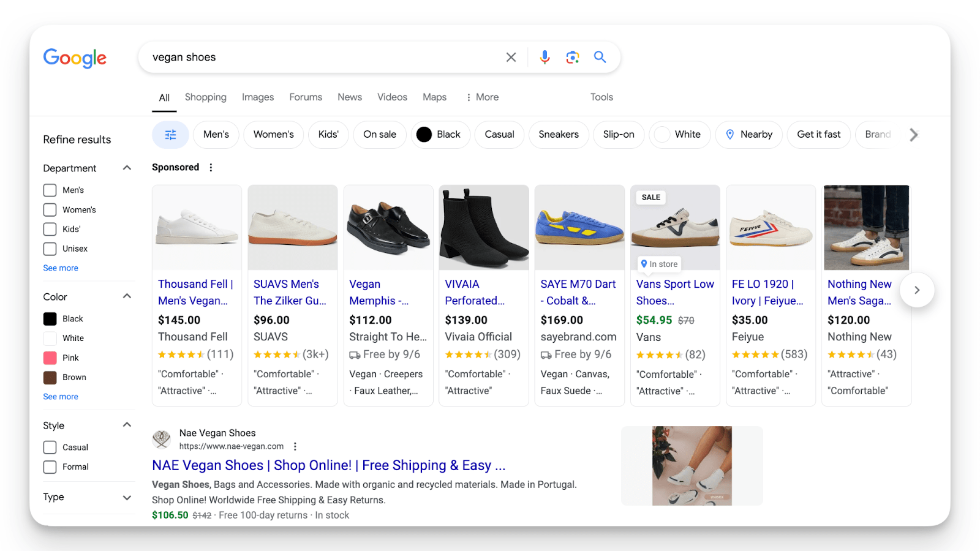Filter by Black color chip

coord(440,135)
